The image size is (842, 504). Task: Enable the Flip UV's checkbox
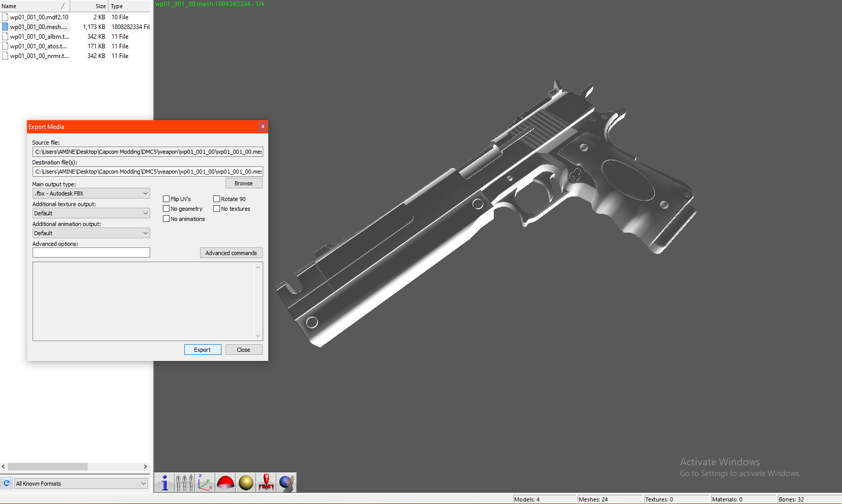[x=166, y=199]
